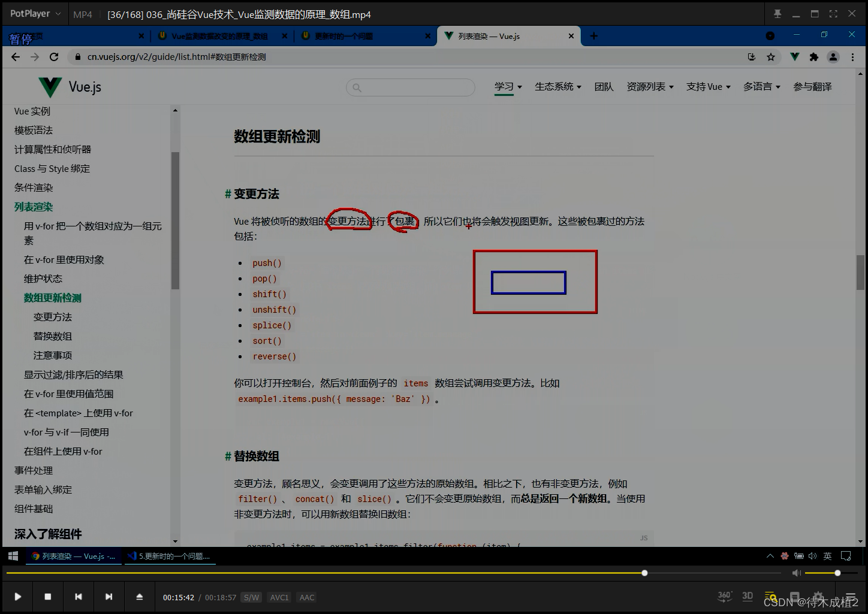Click the '#' anchor beside 变更方法 heading
Viewport: 868px width, 614px height.
tap(228, 194)
